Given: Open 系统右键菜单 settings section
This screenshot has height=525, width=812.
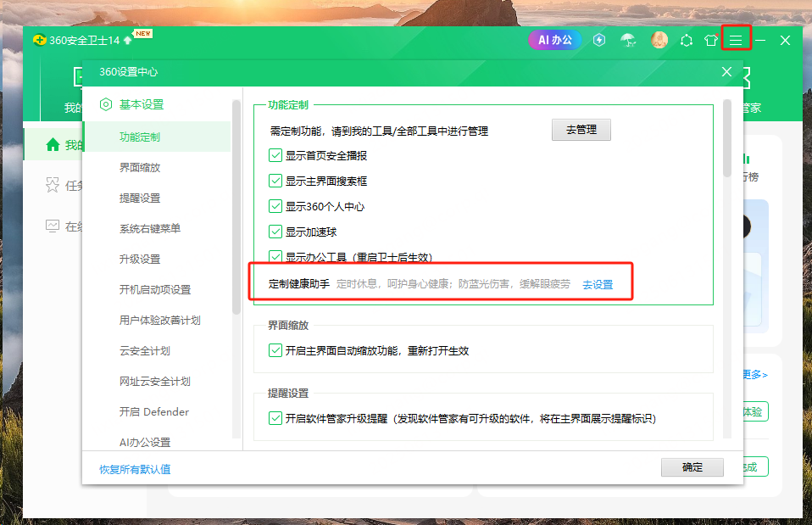Looking at the screenshot, I should (x=150, y=229).
